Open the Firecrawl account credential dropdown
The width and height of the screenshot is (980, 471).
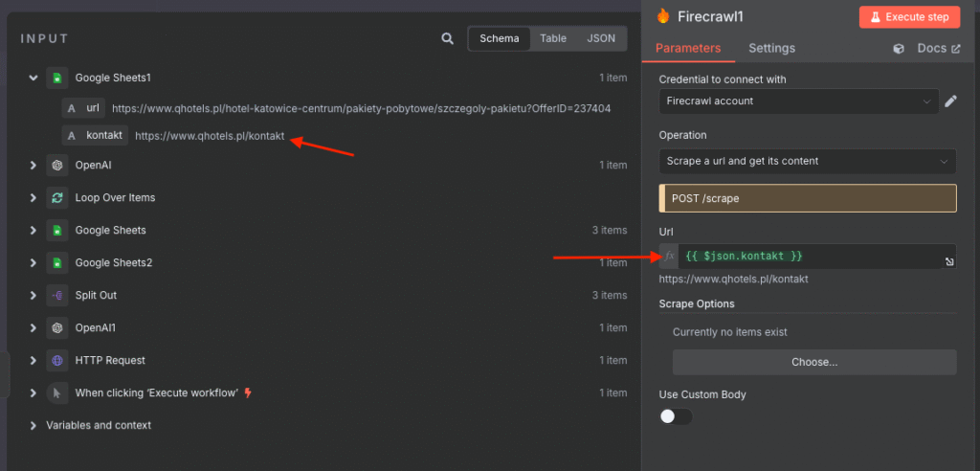pyautogui.click(x=798, y=101)
